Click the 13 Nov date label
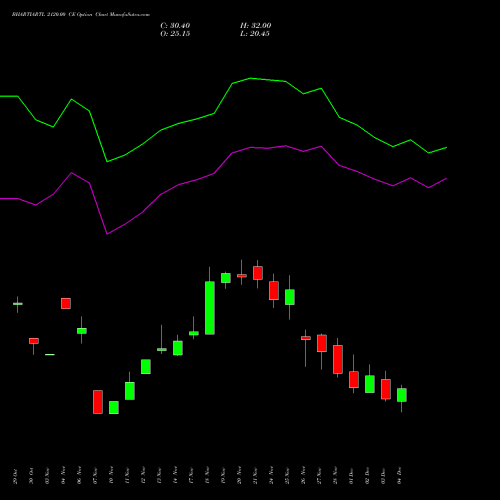500x500 pixels. [159, 476]
